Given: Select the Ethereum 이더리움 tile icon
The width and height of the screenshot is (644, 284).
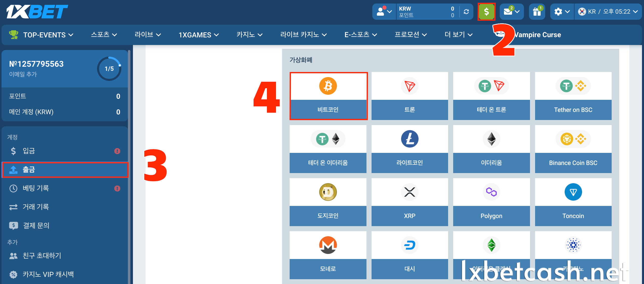Looking at the screenshot, I should (491, 139).
